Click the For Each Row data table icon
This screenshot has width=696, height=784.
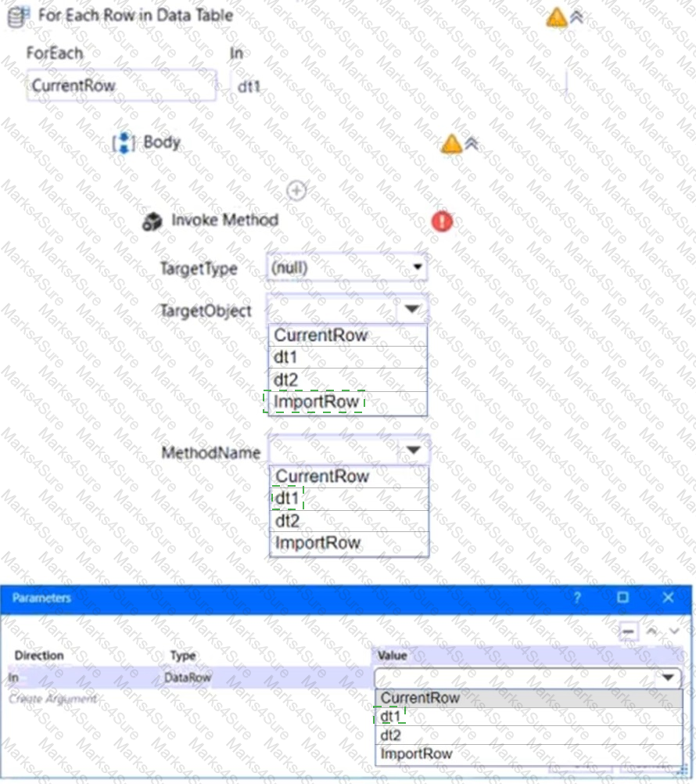[x=17, y=17]
